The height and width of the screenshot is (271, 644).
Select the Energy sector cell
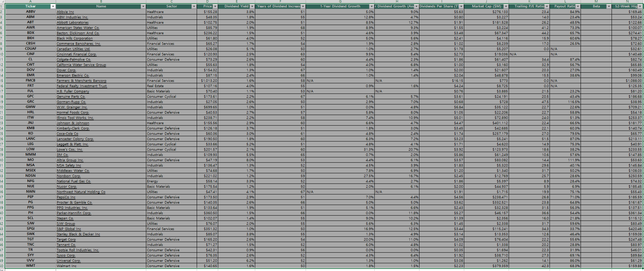(x=172, y=181)
